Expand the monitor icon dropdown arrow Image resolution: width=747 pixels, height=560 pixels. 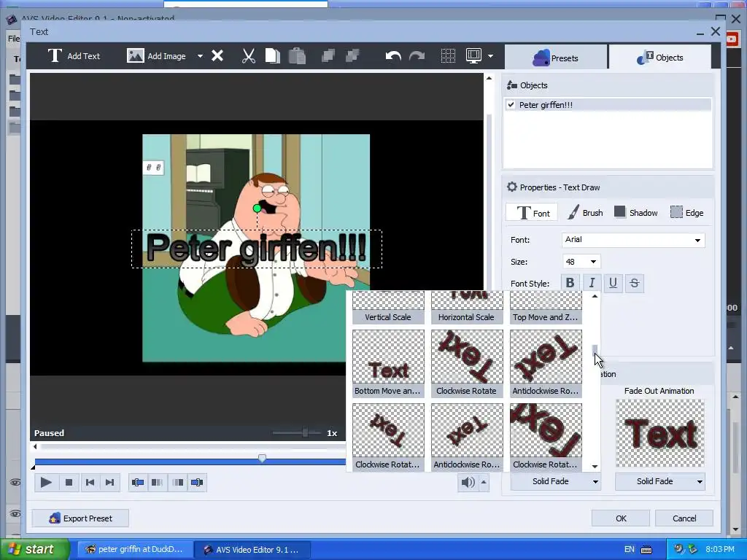pos(490,56)
